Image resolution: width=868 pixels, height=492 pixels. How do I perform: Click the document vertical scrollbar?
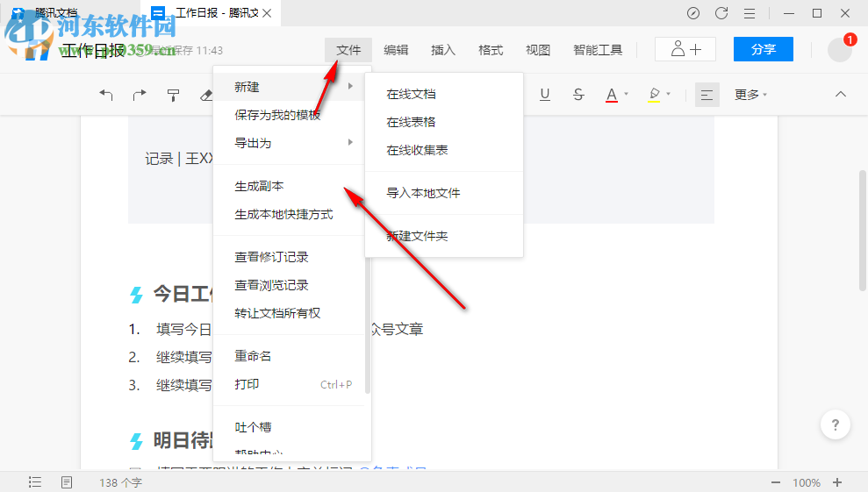[x=862, y=231]
